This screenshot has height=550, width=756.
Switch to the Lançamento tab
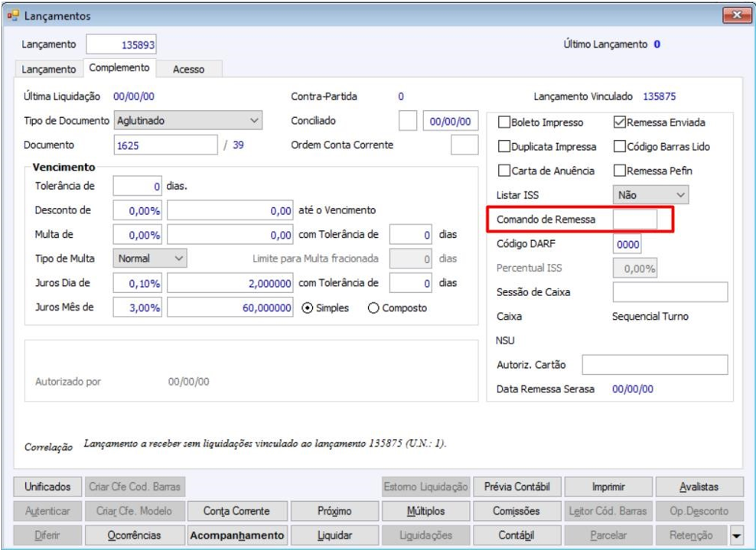point(49,70)
